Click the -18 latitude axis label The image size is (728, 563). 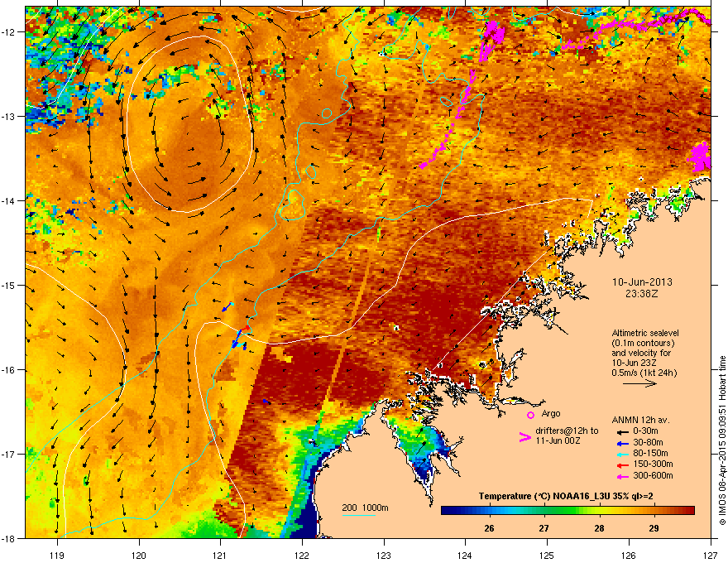pos(8,538)
